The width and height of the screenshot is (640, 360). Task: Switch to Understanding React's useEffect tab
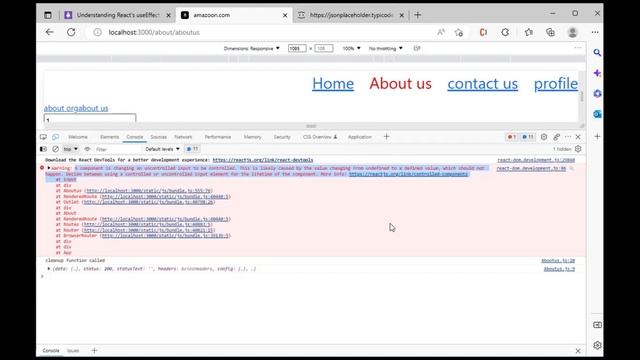coord(118,15)
